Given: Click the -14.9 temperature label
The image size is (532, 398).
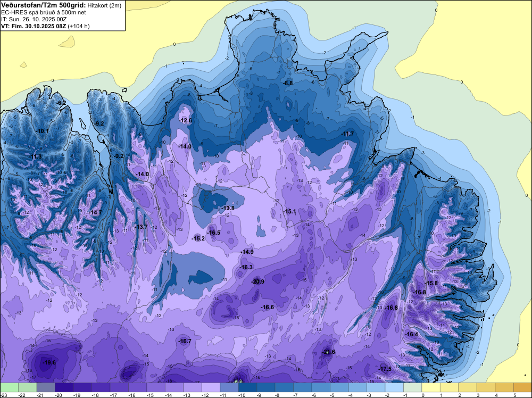Looking at the screenshot, I should pos(247,252).
